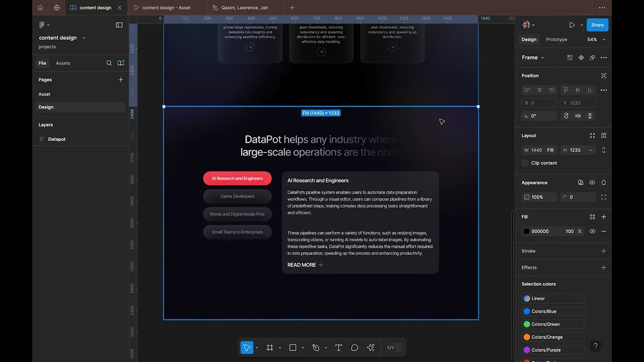Image resolution: width=644 pixels, height=362 pixels.
Task: Open the Actions sparkle tool
Action: pos(371,347)
